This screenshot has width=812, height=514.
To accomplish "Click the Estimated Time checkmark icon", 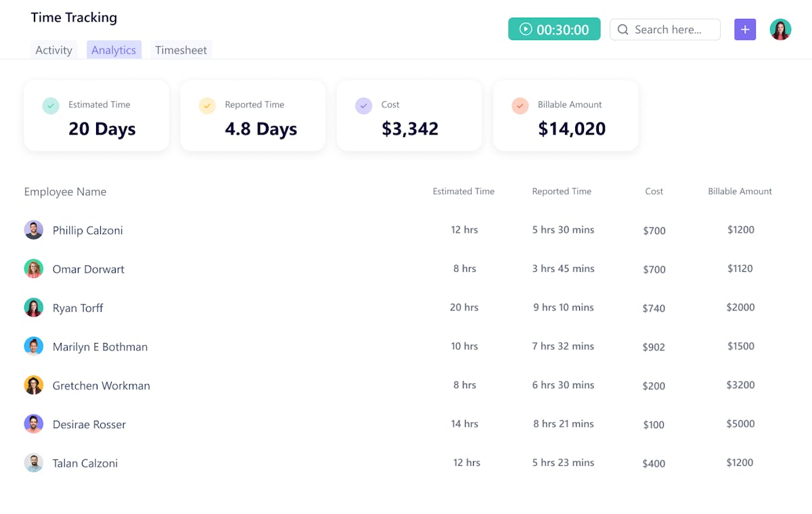I will 50,106.
